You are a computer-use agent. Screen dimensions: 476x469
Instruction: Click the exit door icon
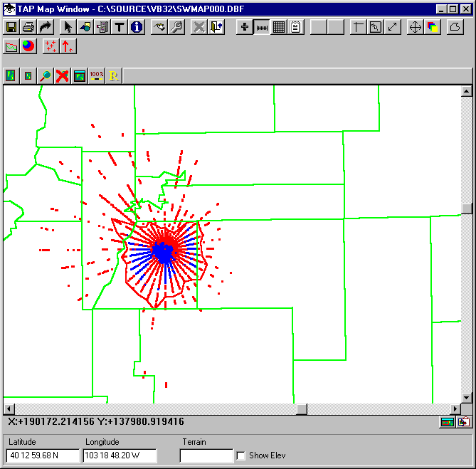click(216, 27)
